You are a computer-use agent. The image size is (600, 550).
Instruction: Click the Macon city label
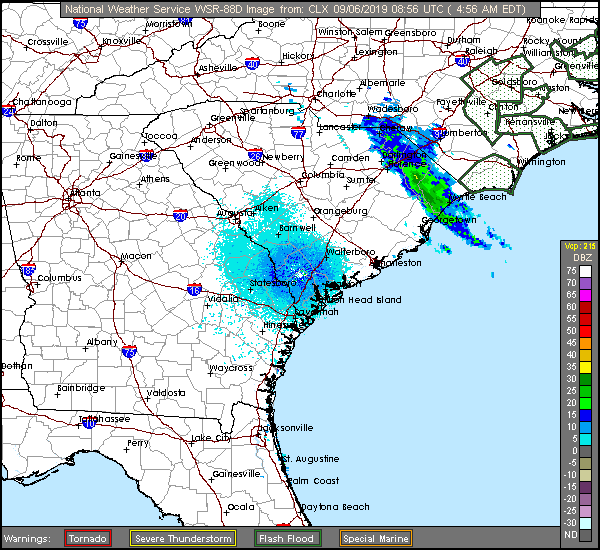[x=136, y=256]
